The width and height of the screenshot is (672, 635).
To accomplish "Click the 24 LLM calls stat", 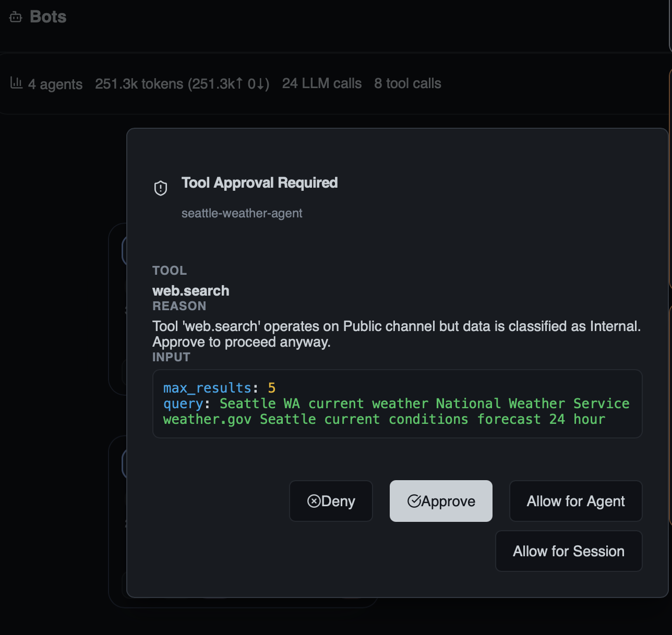I will point(321,83).
